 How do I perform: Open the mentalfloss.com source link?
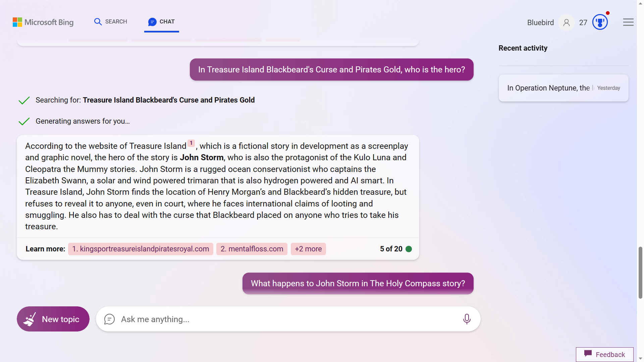tap(252, 249)
